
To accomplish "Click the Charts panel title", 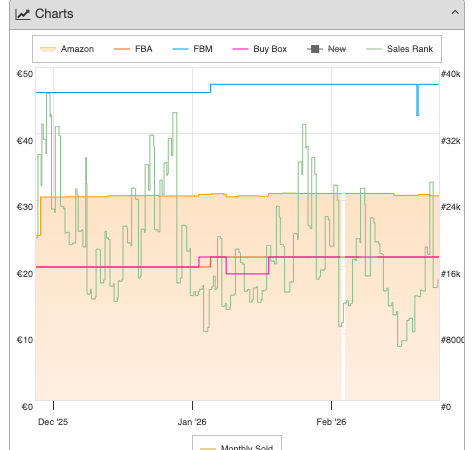I will point(54,14).
